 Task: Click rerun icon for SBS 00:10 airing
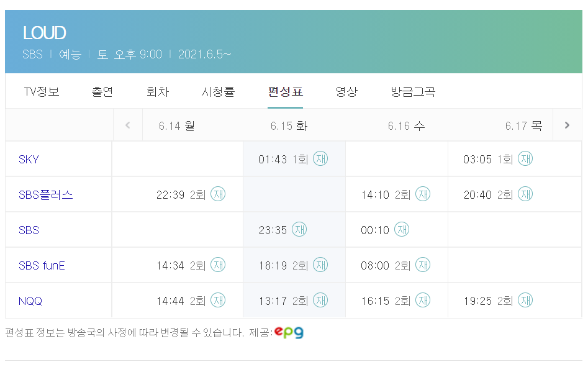coord(402,230)
